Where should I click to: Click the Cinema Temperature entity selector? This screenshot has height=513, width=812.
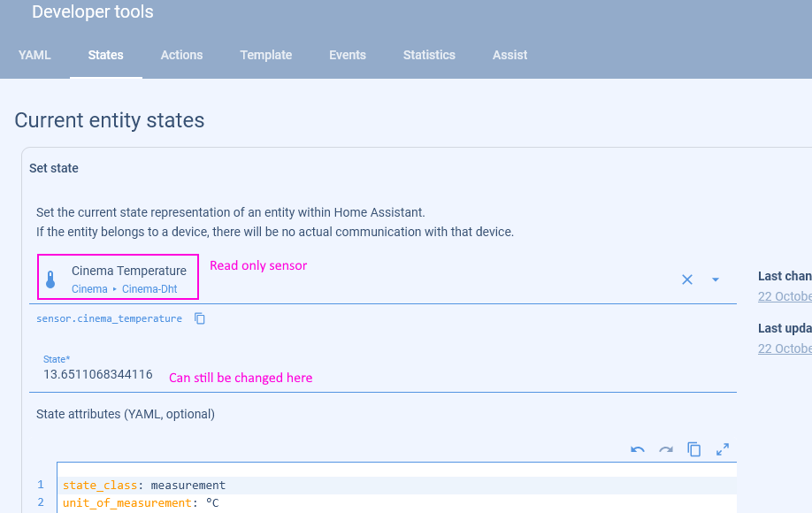[x=129, y=279]
